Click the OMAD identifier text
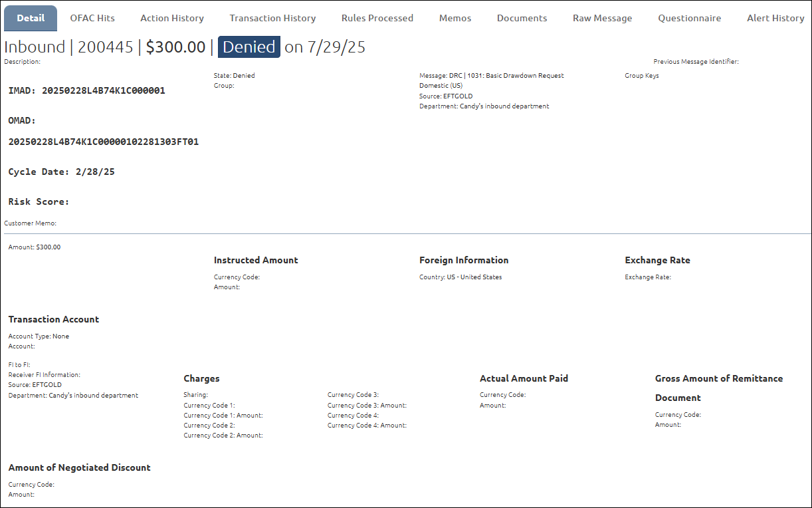The width and height of the screenshot is (812, 508). click(x=104, y=141)
